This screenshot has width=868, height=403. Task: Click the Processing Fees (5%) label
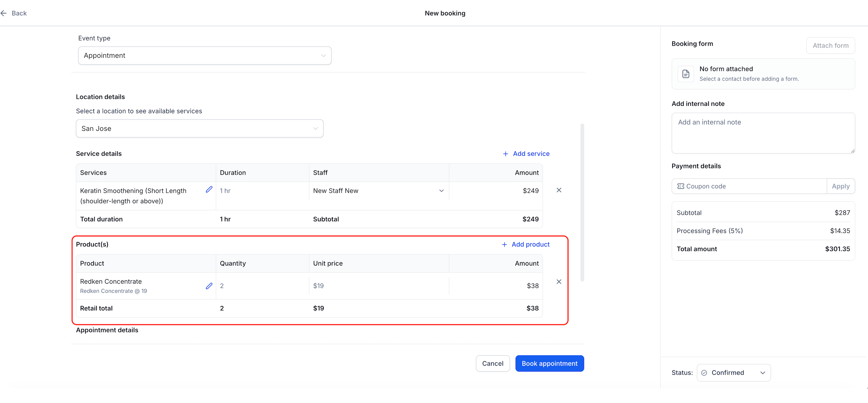tap(709, 231)
